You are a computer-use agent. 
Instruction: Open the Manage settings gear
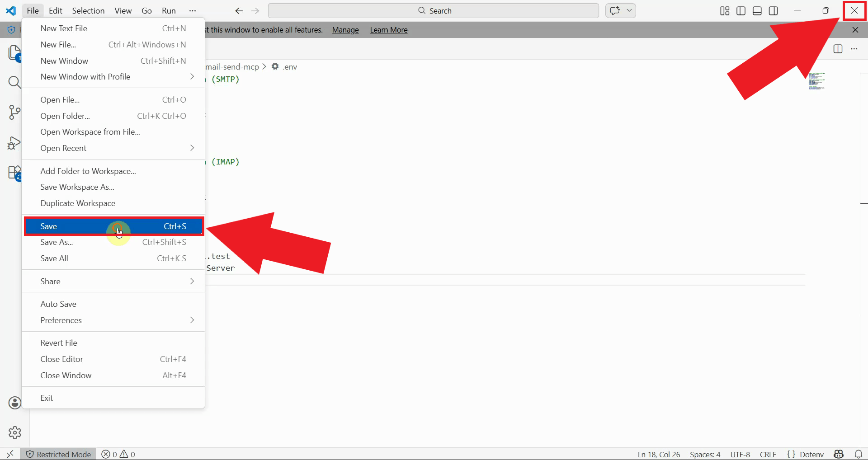point(14,432)
